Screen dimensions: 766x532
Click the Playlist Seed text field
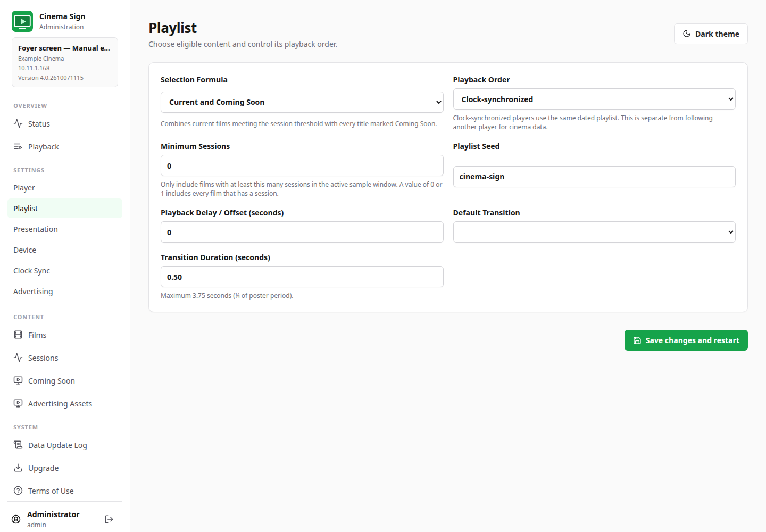[x=594, y=177]
